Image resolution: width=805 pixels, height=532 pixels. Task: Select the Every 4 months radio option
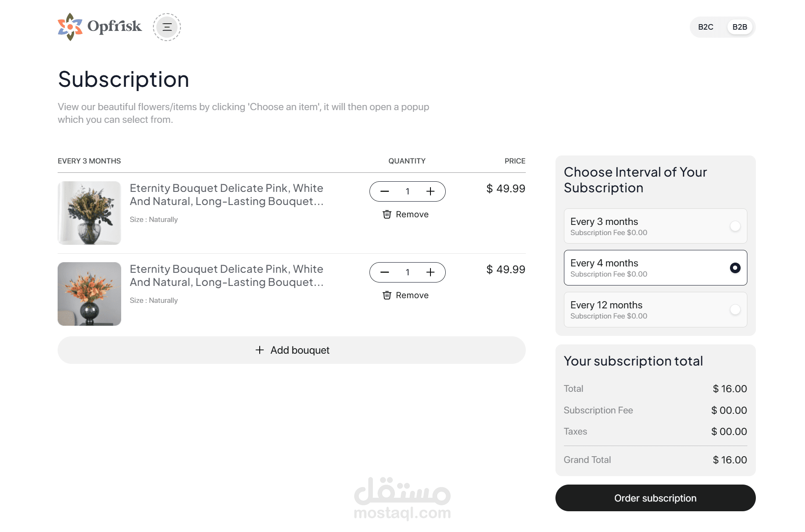coord(736,268)
